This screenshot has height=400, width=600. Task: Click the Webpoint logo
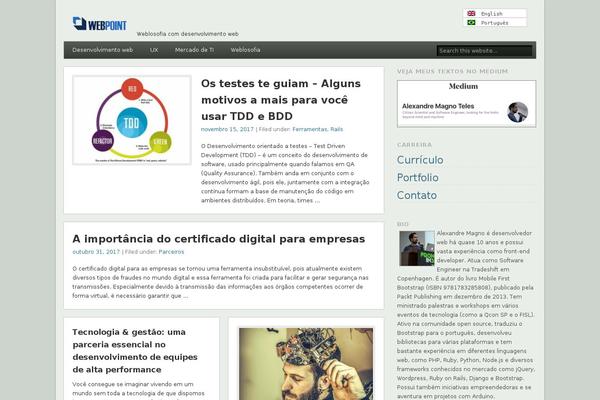[x=99, y=24]
